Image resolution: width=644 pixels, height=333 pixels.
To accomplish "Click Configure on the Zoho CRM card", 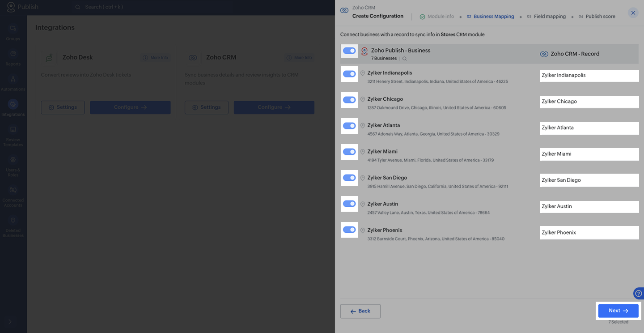I will click(274, 107).
